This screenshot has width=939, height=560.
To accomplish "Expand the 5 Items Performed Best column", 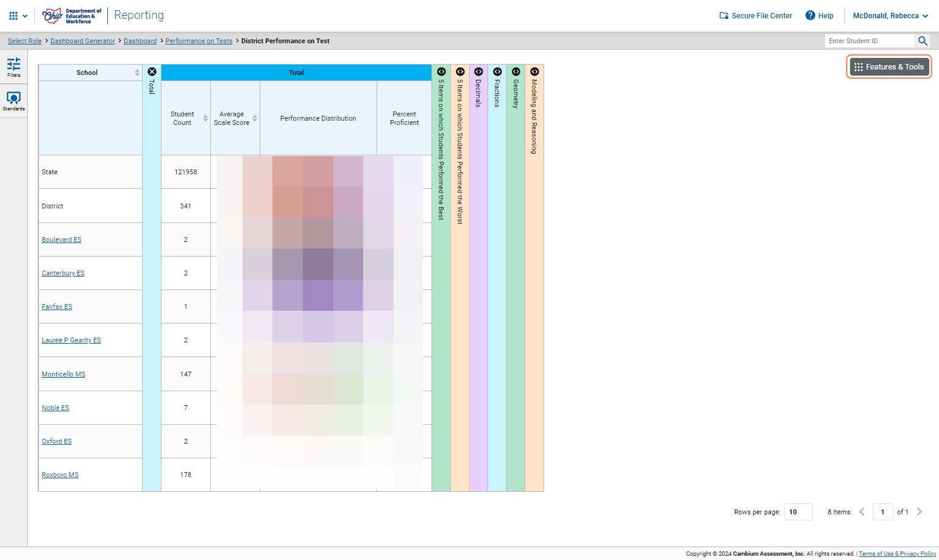I will click(x=441, y=72).
